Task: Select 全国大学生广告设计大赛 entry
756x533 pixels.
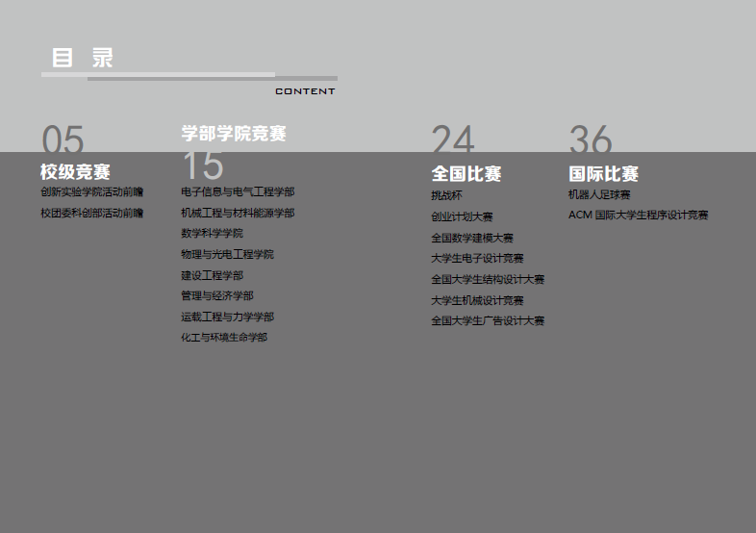Action: click(488, 320)
